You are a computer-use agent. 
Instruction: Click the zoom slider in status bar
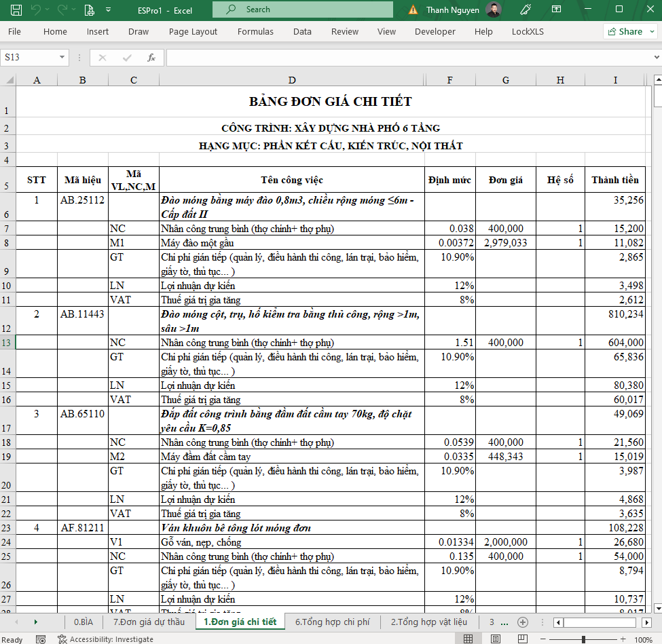tap(584, 639)
